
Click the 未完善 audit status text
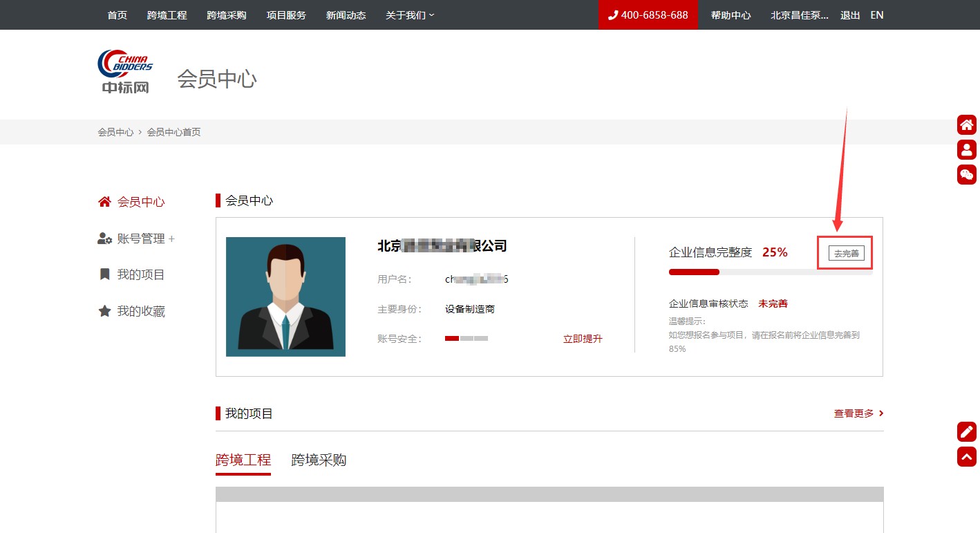pos(773,303)
